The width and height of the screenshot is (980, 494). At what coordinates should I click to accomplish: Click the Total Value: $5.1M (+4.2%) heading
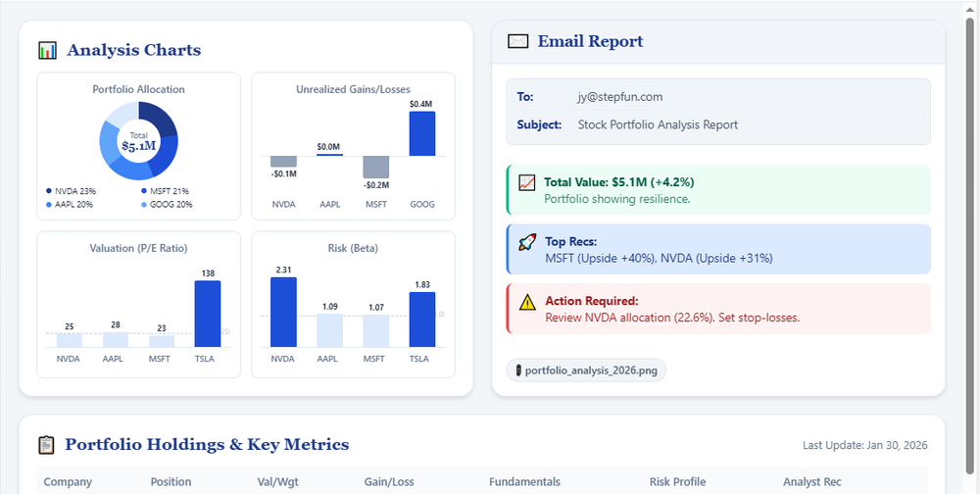coord(619,182)
